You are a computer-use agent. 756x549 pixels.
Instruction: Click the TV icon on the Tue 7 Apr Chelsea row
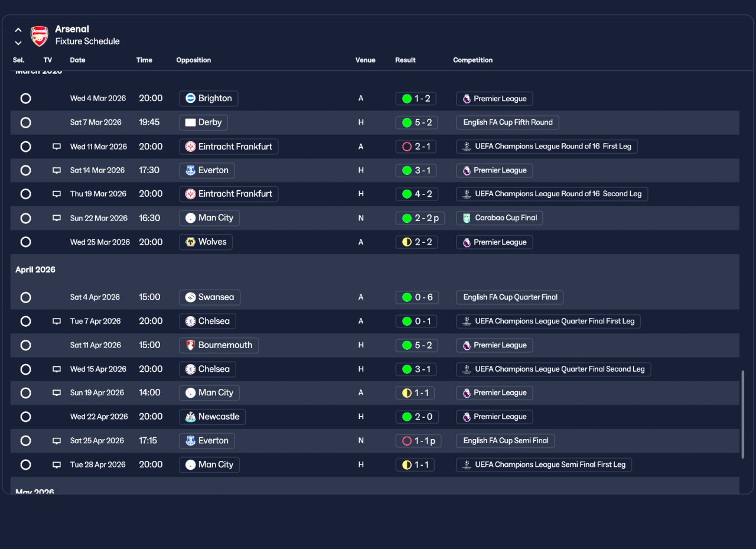click(57, 321)
